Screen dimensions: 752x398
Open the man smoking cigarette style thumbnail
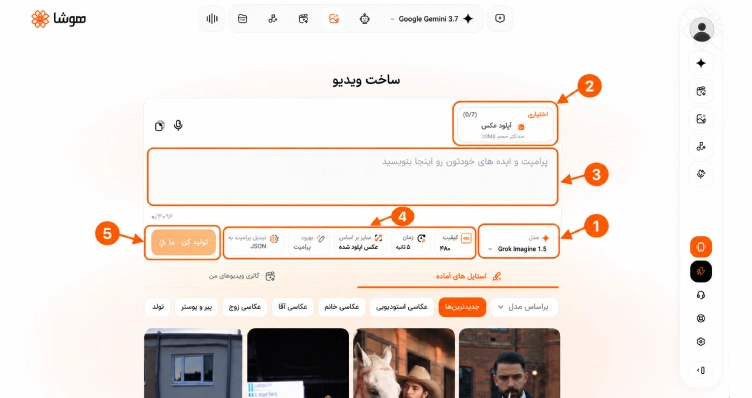click(x=509, y=363)
